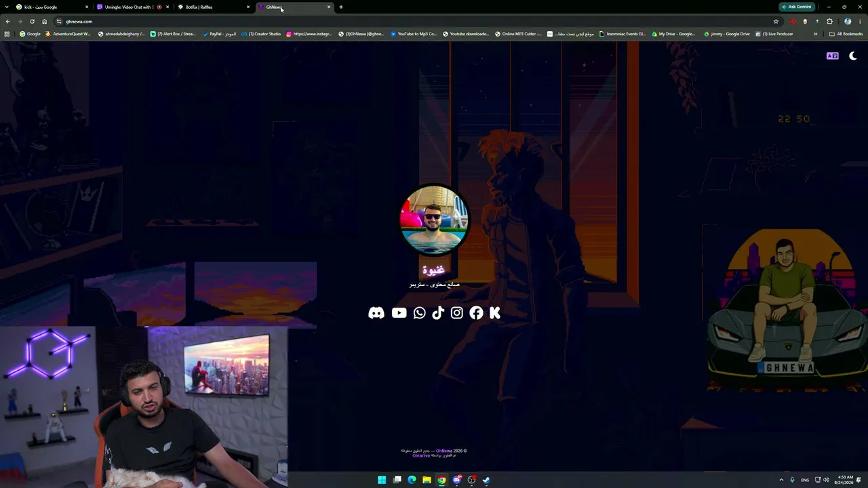Open the Chrome profile avatar

click(847, 22)
